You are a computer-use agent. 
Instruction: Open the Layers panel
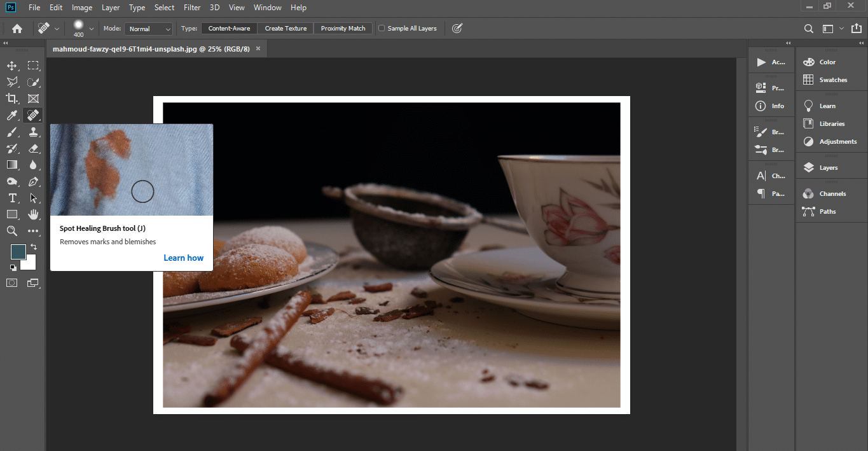pyautogui.click(x=828, y=168)
